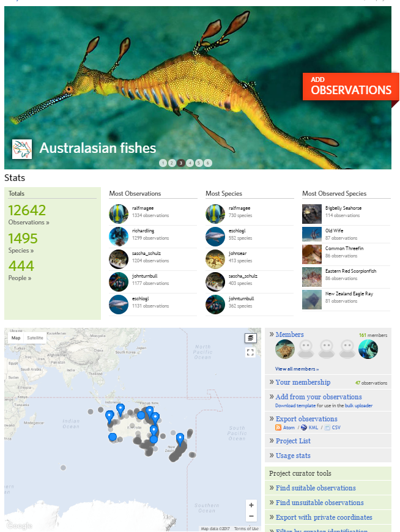Viewport: 400px width, 532px height.
Task: Open ralfmagee's avatar under Most Observations
Action: point(119,213)
